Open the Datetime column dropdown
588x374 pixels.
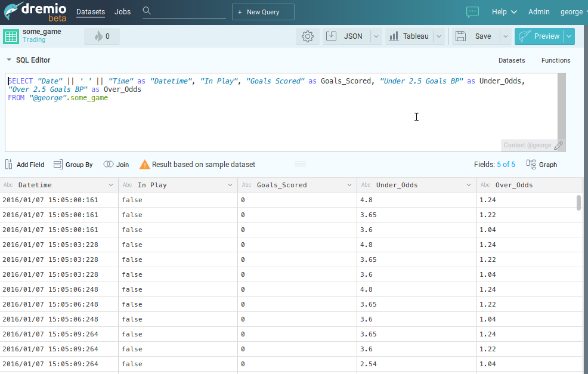111,185
